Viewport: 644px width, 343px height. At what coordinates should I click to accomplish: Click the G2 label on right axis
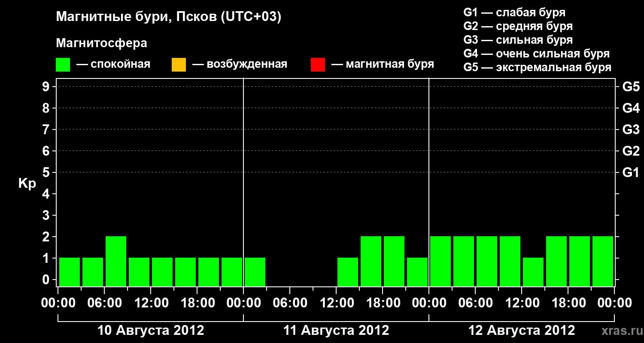tap(631, 151)
